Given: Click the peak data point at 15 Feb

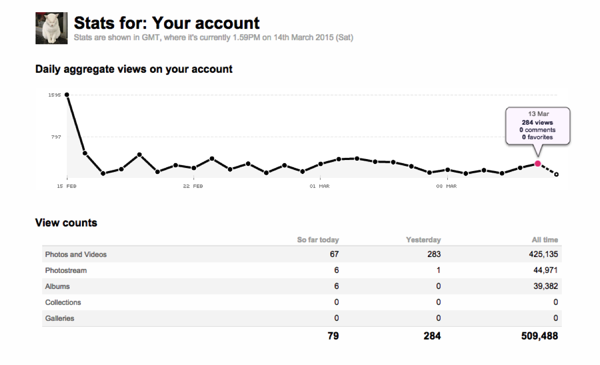Looking at the screenshot, I should (67, 95).
